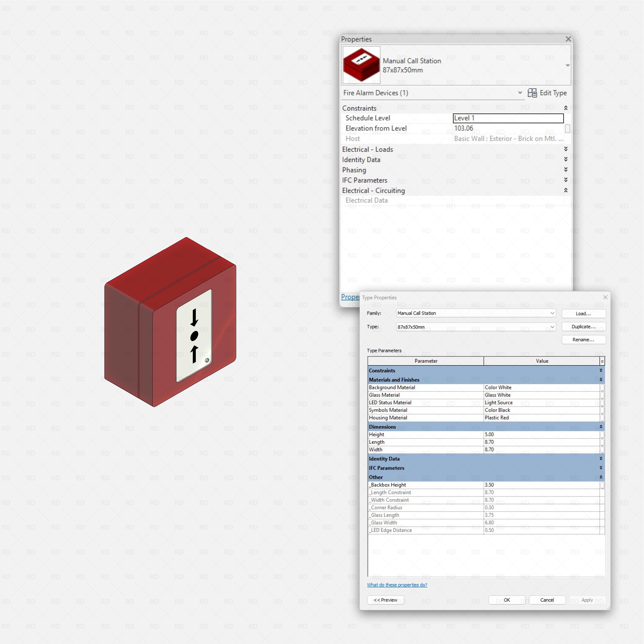Click the Glass Material value Glass White
Viewport: 644px width, 644px height.
(x=542, y=395)
